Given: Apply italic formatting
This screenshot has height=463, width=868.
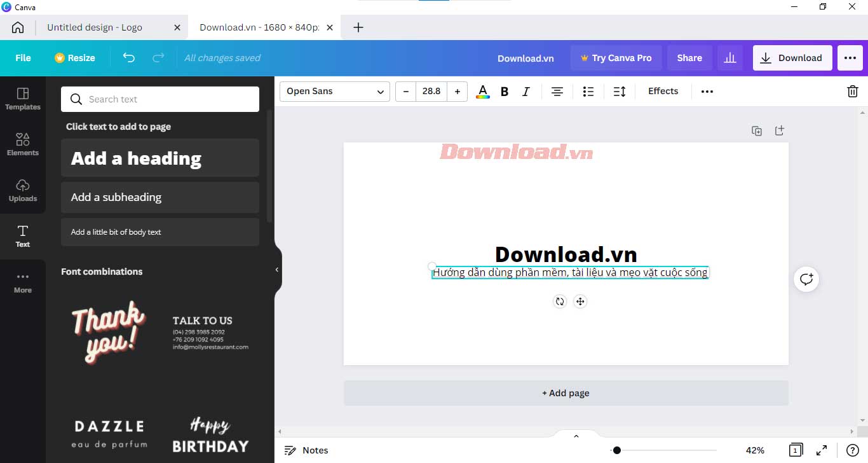Looking at the screenshot, I should (x=526, y=91).
